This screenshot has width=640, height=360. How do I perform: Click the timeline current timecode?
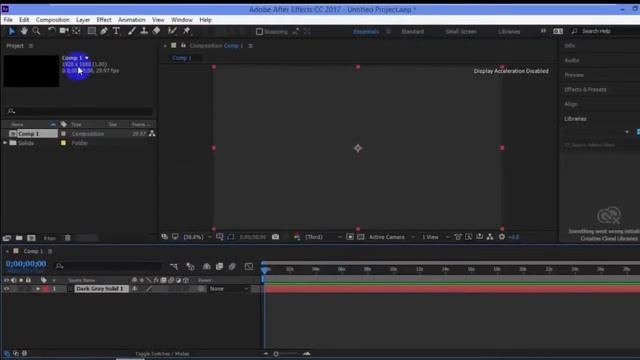26,264
